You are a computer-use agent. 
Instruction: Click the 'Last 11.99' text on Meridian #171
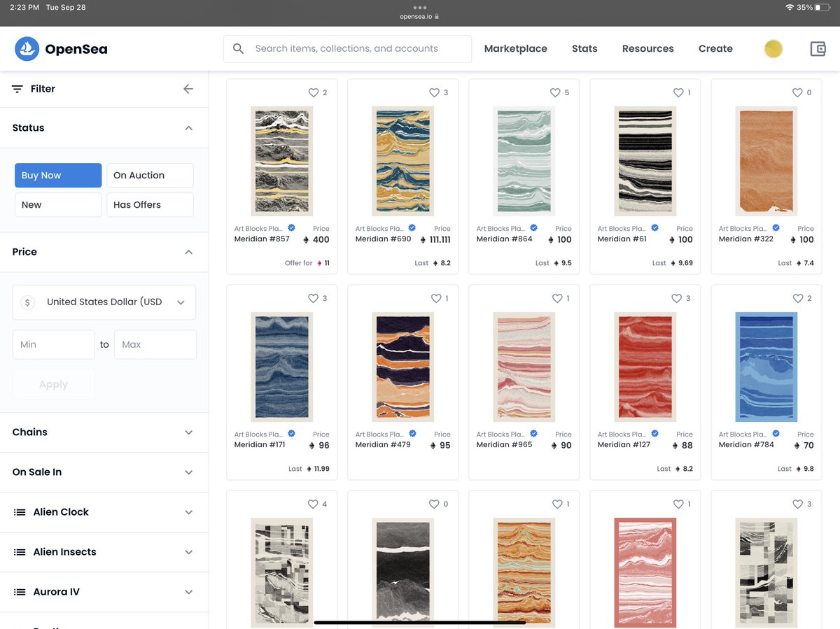point(309,469)
